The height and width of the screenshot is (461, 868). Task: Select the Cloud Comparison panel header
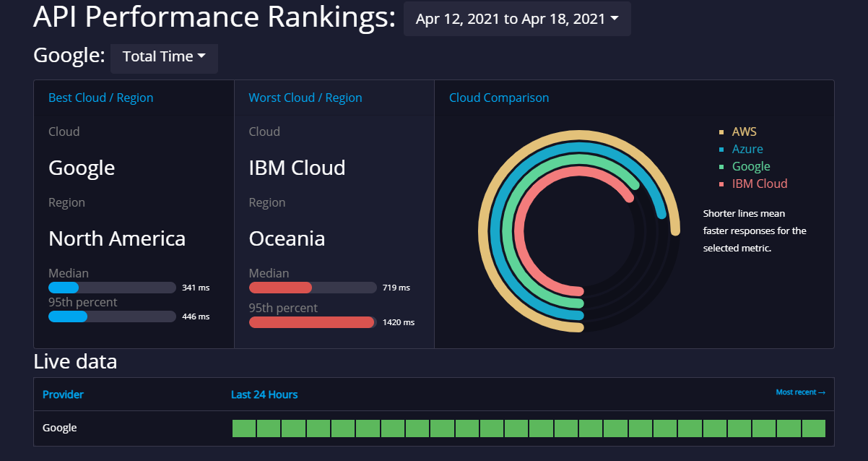(499, 98)
